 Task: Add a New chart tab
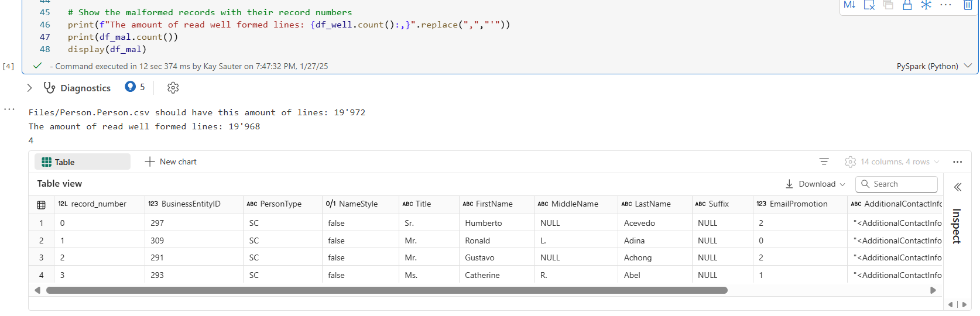[171, 162]
